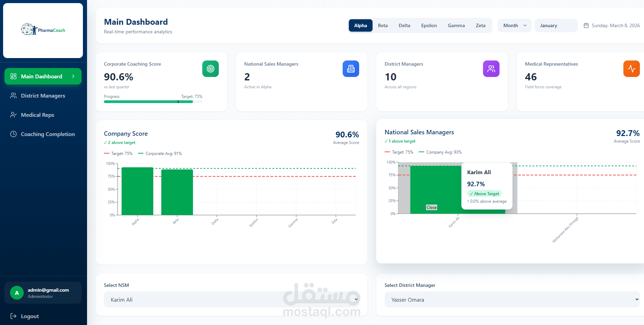Viewport: 644px width, 325px height.
Task: Open Main Dashboard in sidebar
Action: 43,76
